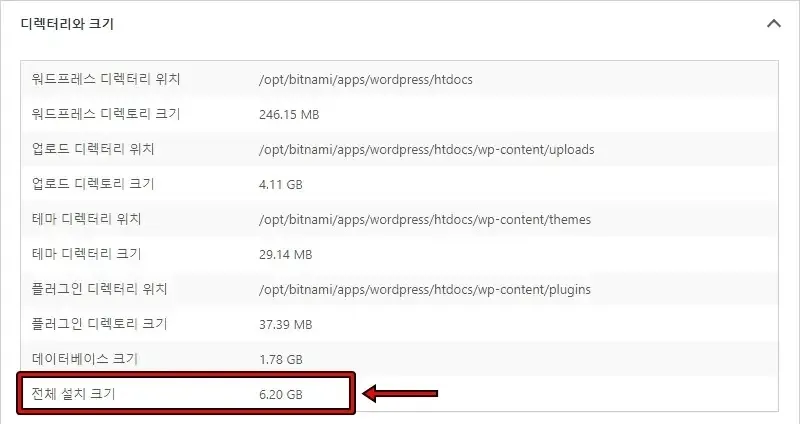800x424 pixels.
Task: Select the 업로드 디렉터리 위치 label
Action: pos(93,149)
